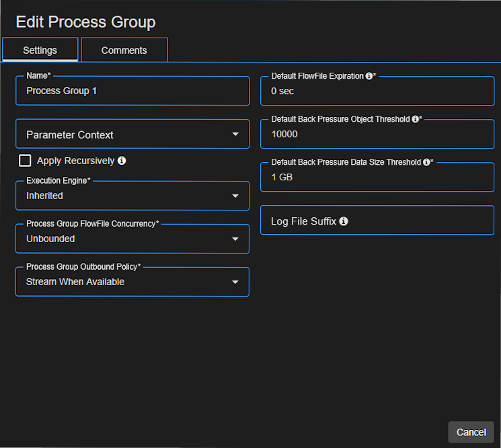501x448 pixels.
Task: Show info for Apply Recursively
Action: pyautogui.click(x=122, y=160)
